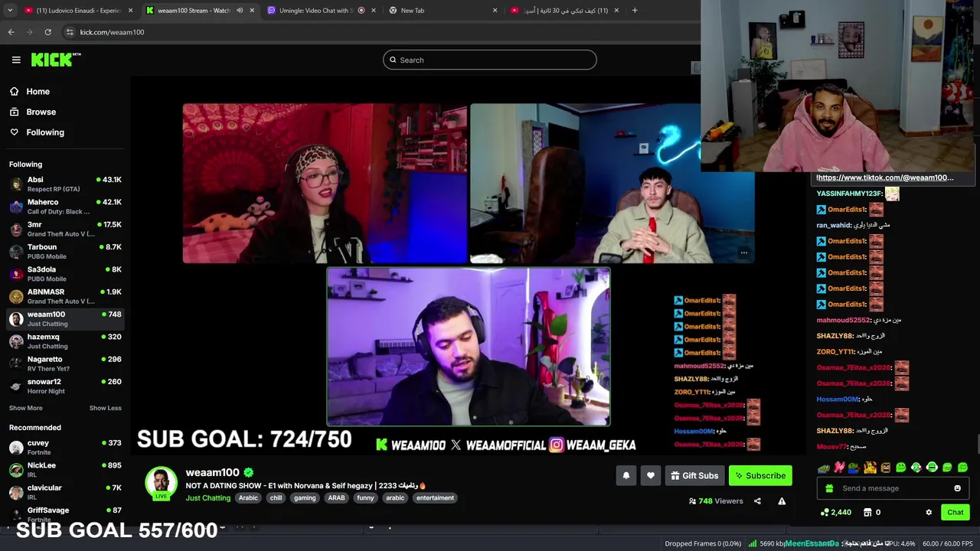Screen dimensions: 980x551
Task: Share the stream via share icon
Action: tap(757, 501)
